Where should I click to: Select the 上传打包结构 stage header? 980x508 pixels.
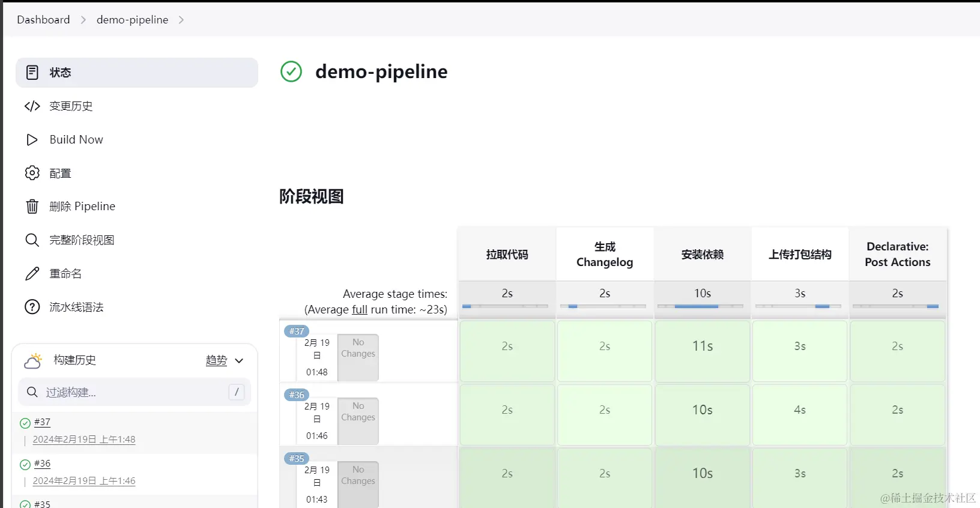point(800,255)
